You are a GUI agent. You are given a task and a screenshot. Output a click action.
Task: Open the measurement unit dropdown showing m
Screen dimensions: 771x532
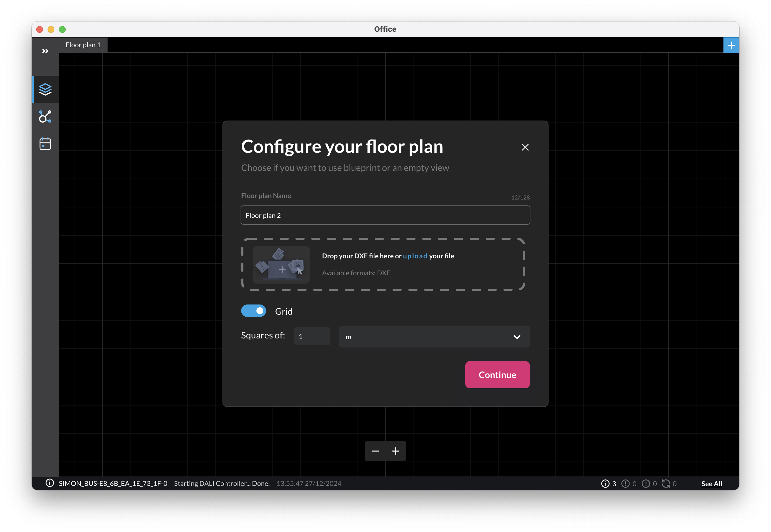pyautogui.click(x=433, y=337)
